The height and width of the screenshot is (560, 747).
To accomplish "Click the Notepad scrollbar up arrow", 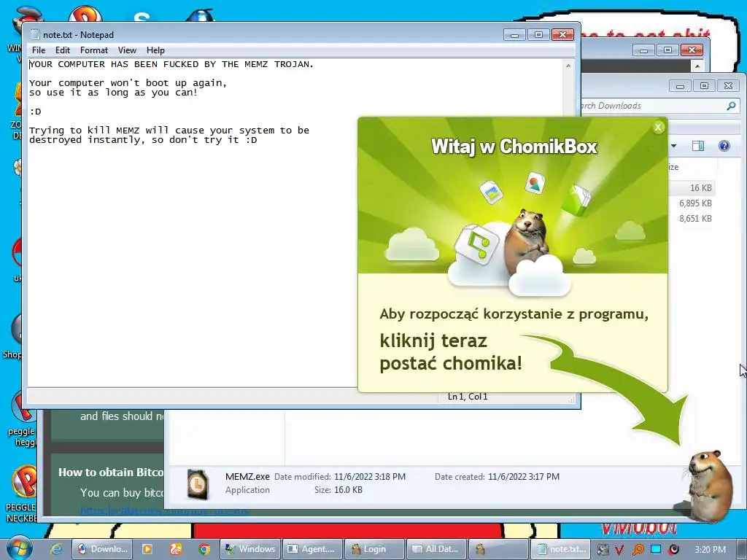I will tap(568, 65).
